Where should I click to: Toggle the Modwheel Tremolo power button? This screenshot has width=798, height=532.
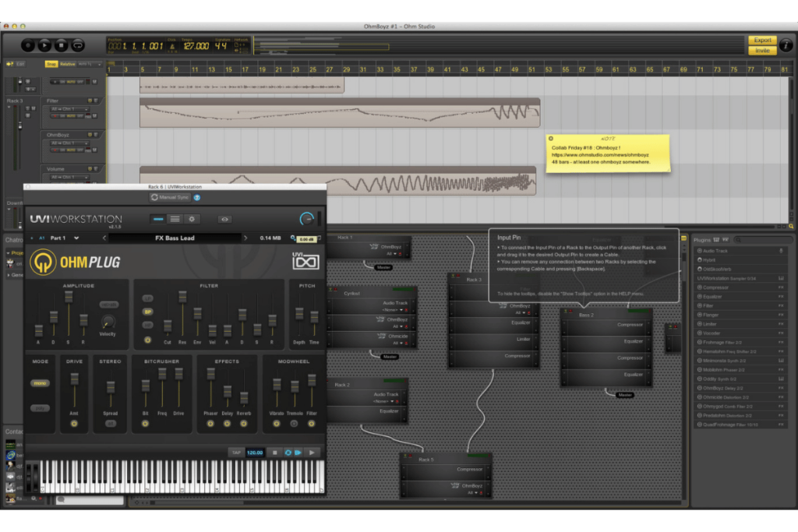coord(294,424)
